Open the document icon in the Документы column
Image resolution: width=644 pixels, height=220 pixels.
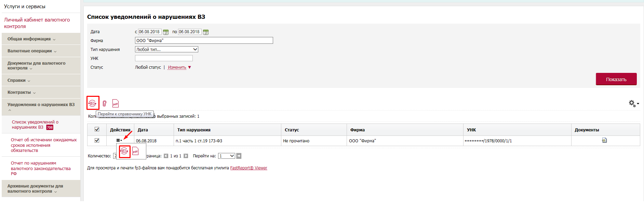tap(604, 140)
